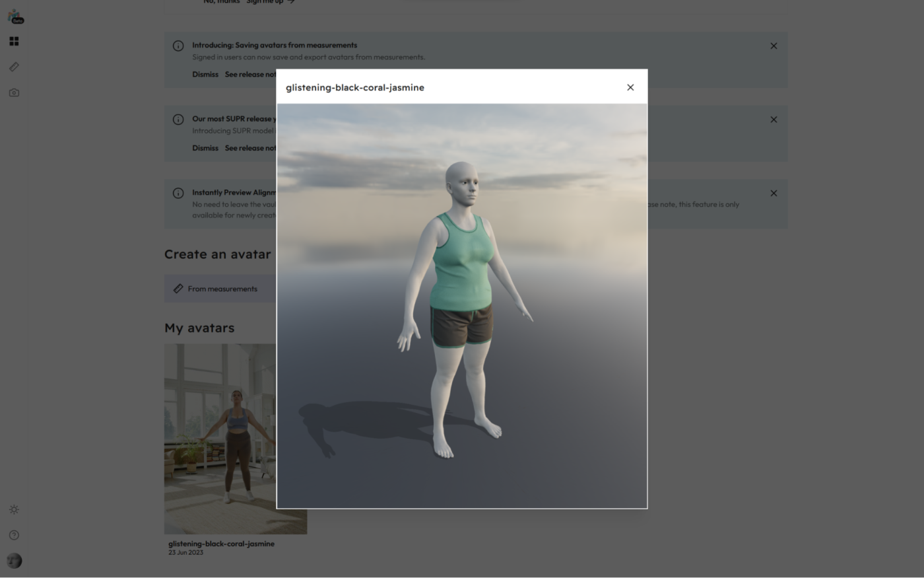Close the 'Instantly Preview Alignment' banner

pos(774,194)
